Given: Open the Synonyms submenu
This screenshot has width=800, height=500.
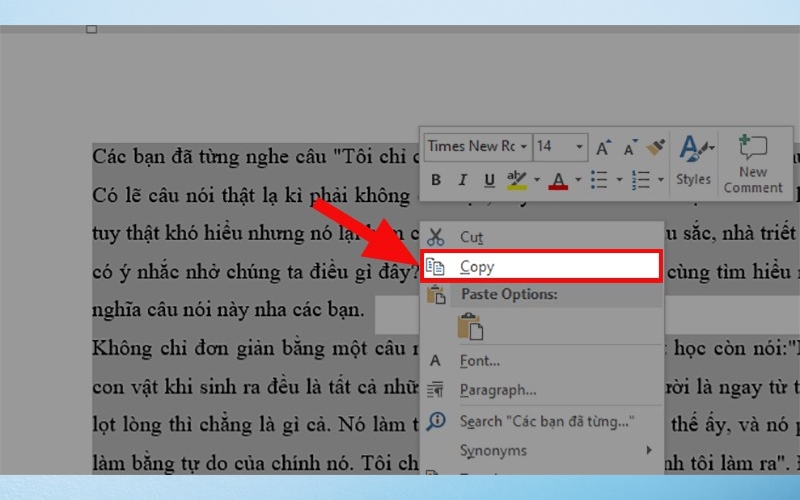Looking at the screenshot, I should point(542,451).
